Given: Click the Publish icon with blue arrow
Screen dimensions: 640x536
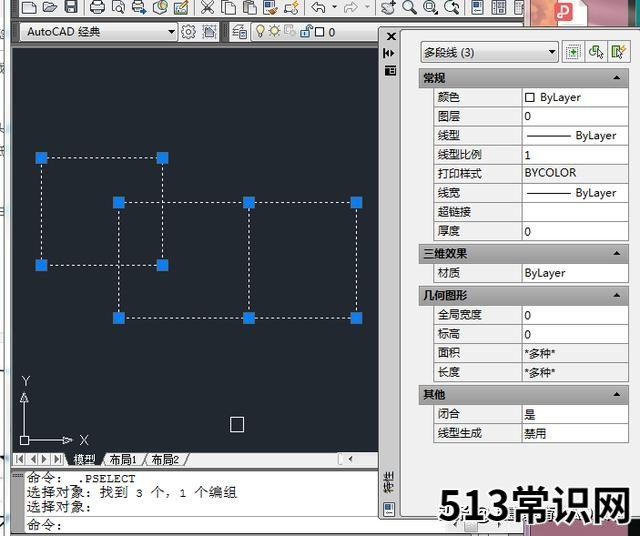Looking at the screenshot, I should [139, 7].
